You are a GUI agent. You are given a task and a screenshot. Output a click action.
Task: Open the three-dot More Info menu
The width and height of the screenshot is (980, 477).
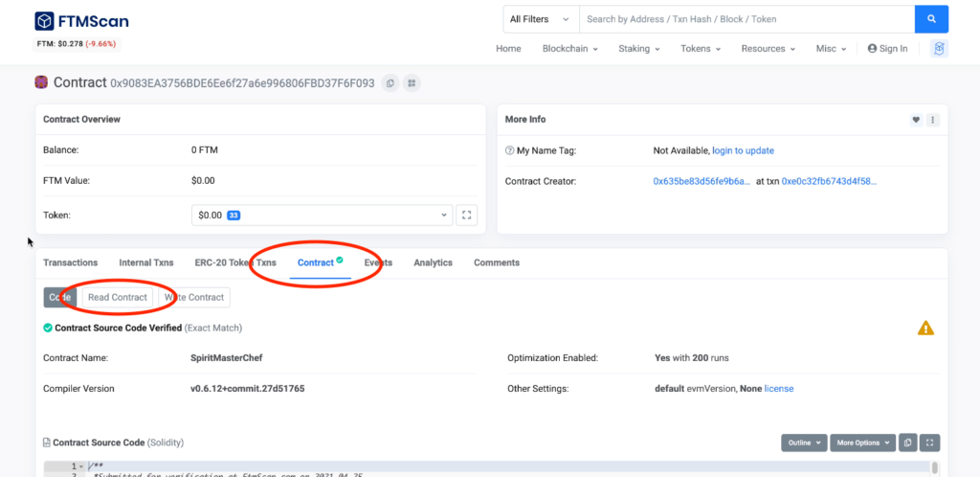[932, 120]
